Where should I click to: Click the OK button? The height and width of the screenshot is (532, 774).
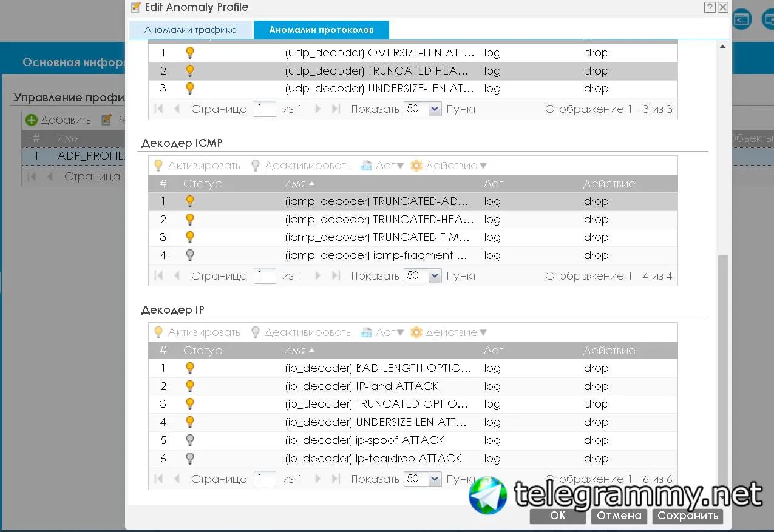558,516
